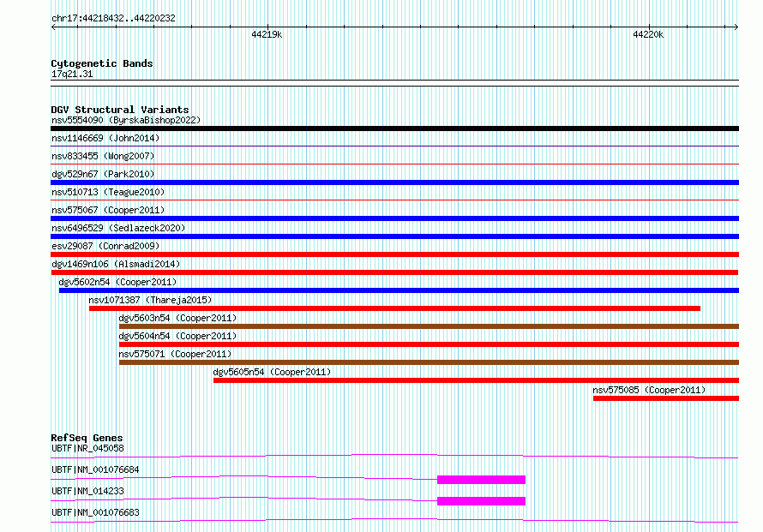Click the nsv833455 (Wong2007) label
The height and width of the screenshot is (532, 763).
[103, 156]
